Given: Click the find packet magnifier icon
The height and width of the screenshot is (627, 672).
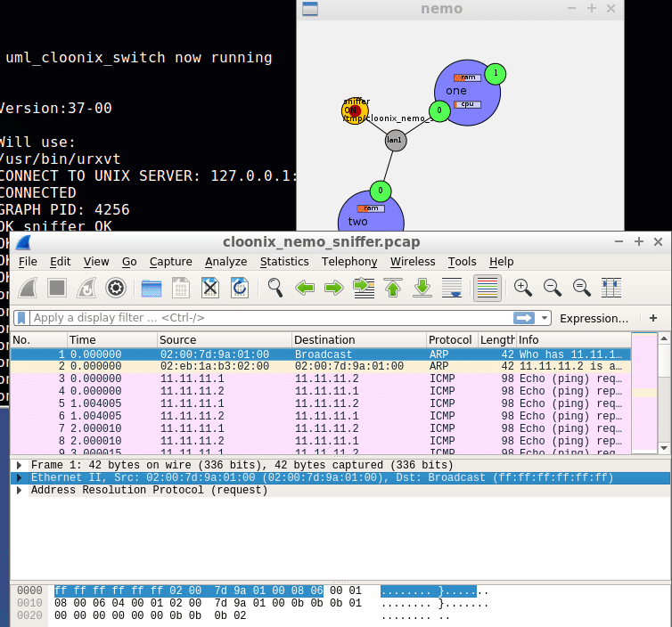Looking at the screenshot, I should pos(275,288).
